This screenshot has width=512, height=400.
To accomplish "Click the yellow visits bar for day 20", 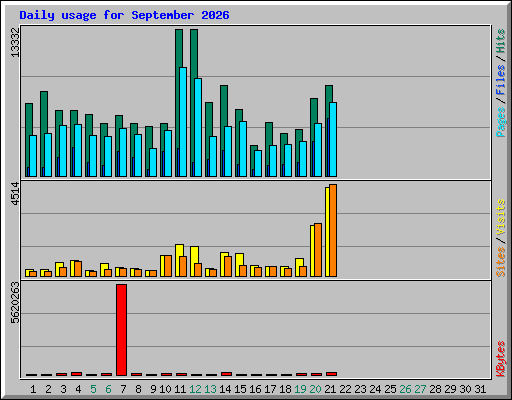I will point(312,251).
